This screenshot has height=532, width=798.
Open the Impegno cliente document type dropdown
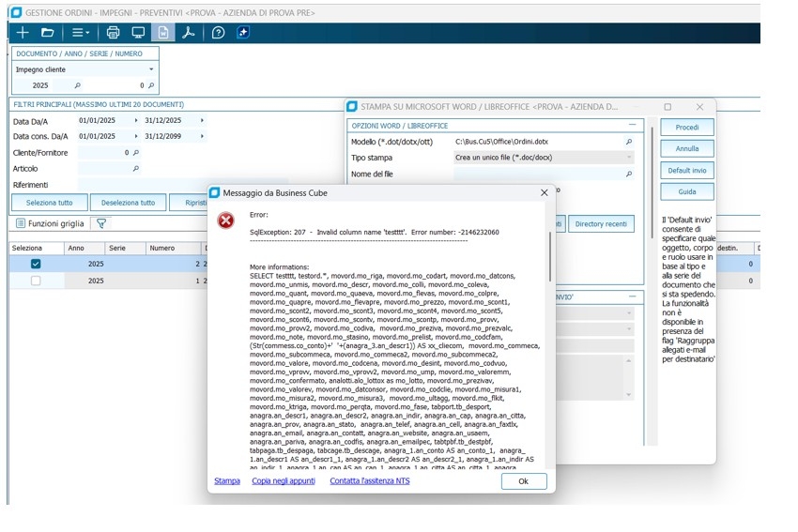pyautogui.click(x=151, y=69)
